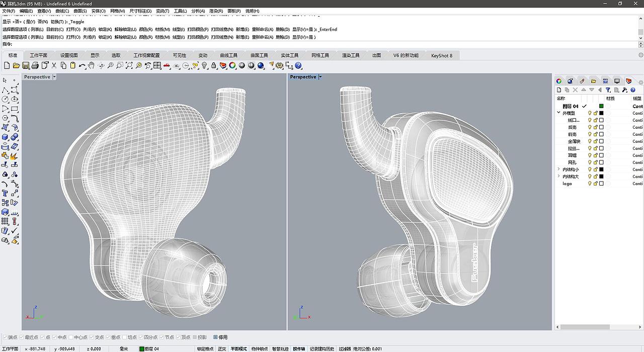
Task: Click the four-viewport layout icon
Action: point(157,65)
